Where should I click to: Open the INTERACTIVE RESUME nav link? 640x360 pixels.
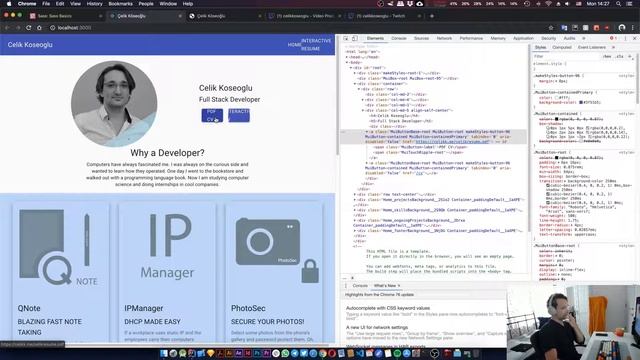316,44
